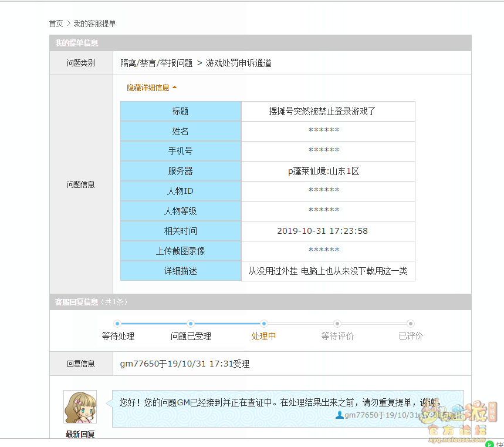This screenshot has width=504, height=447.
Task: Click the green icon at bottom-right corner
Action: coord(489,444)
